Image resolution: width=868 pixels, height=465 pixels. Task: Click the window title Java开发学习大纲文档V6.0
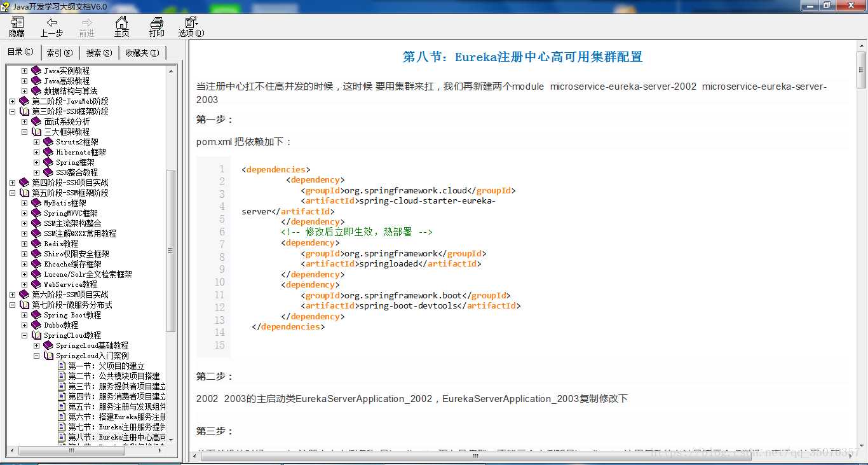60,6
